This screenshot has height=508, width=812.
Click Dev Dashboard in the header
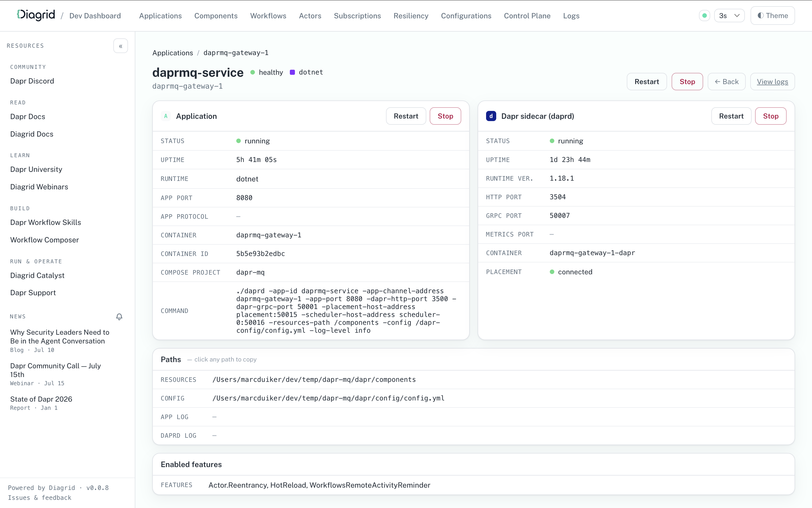[x=95, y=16]
